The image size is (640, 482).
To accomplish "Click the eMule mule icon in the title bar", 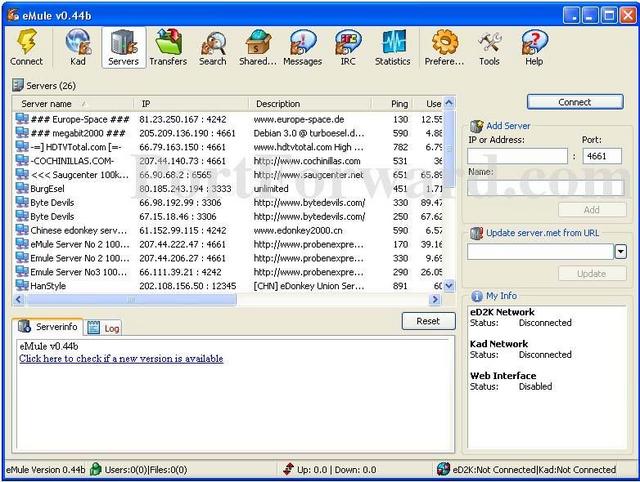I will coord(13,15).
